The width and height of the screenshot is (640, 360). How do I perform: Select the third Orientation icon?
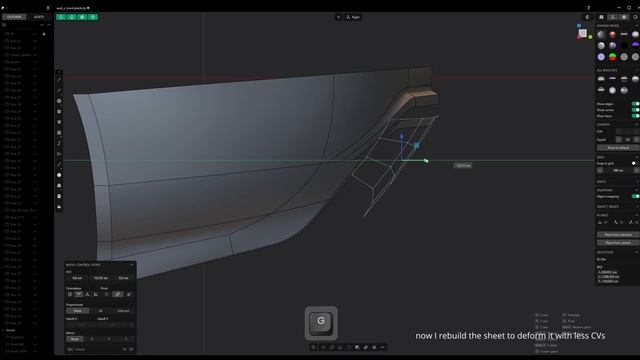[x=87, y=294]
